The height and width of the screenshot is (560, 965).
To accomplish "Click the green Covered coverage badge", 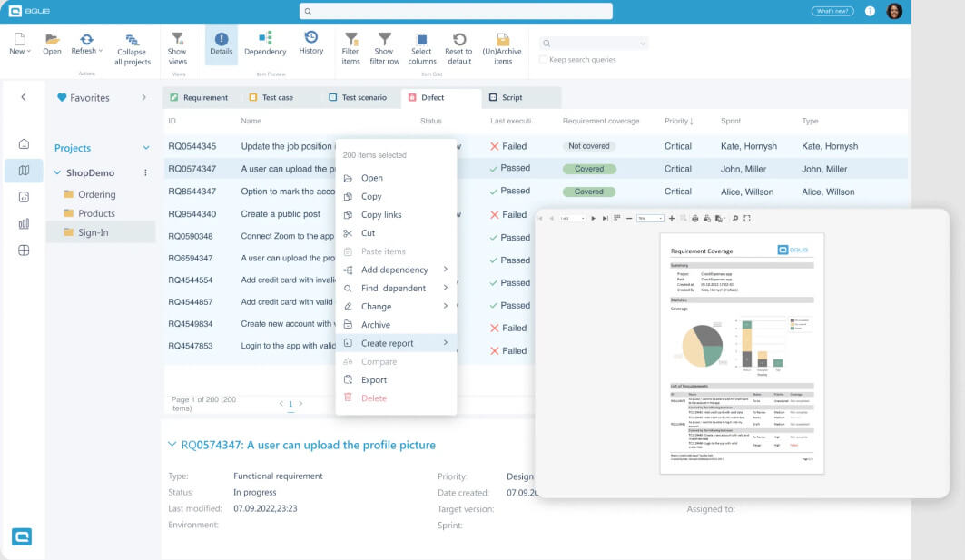I will tap(589, 168).
